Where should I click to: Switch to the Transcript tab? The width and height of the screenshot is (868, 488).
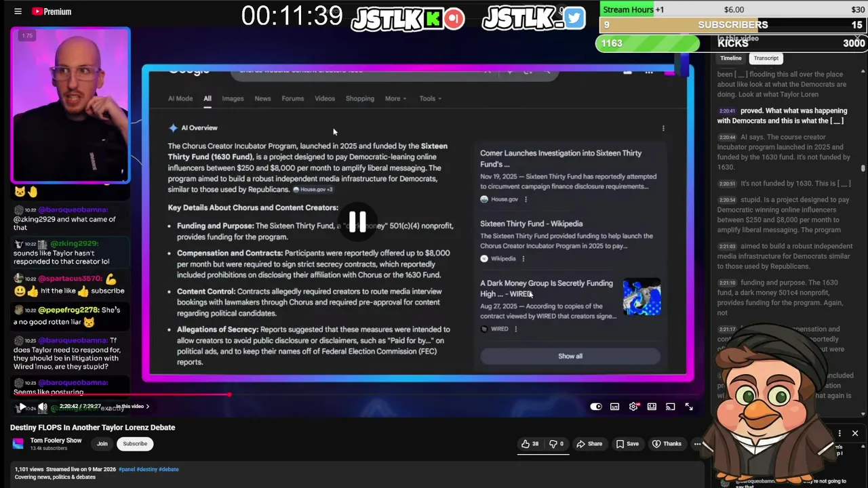point(766,58)
